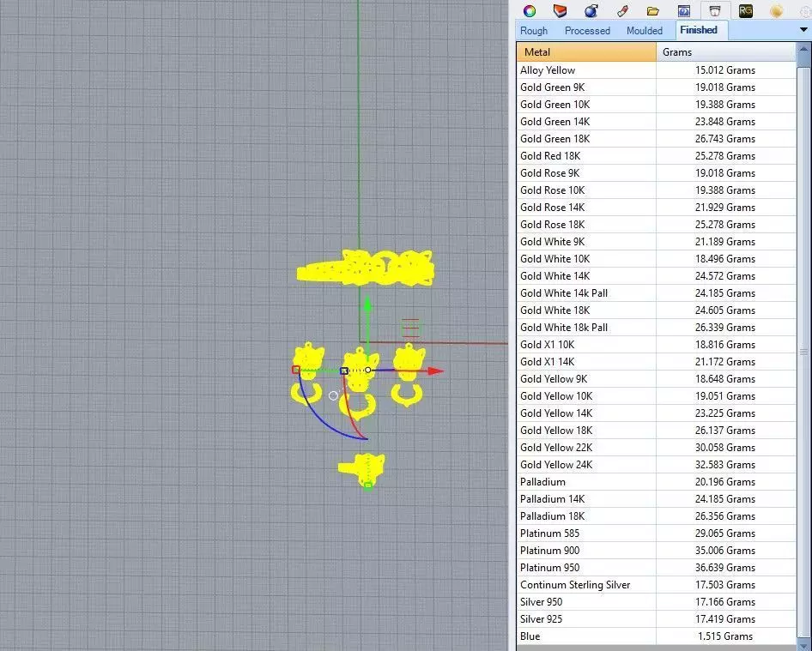Select the Gold Yellow 24K row

tap(656, 464)
